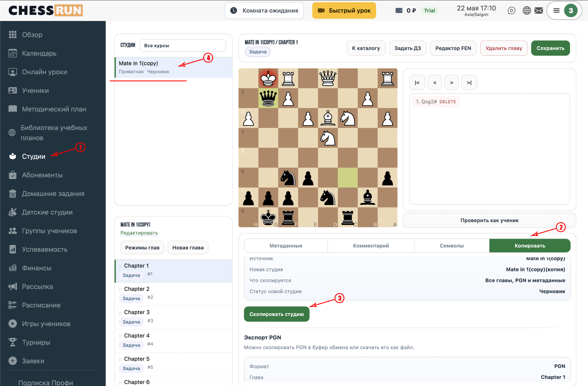Image resolution: width=588 pixels, height=386 pixels.
Task: Open Chapter 4 in chapter list
Action: pos(173,341)
